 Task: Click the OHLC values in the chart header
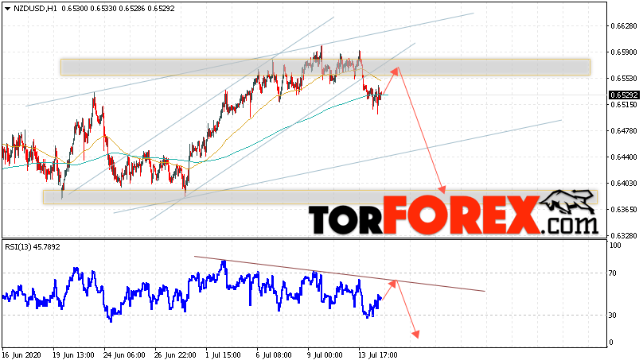tap(118, 8)
